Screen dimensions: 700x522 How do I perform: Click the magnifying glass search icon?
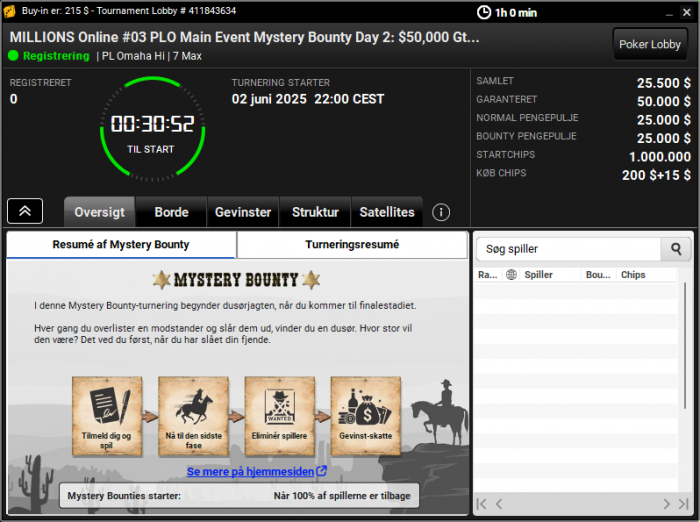676,249
